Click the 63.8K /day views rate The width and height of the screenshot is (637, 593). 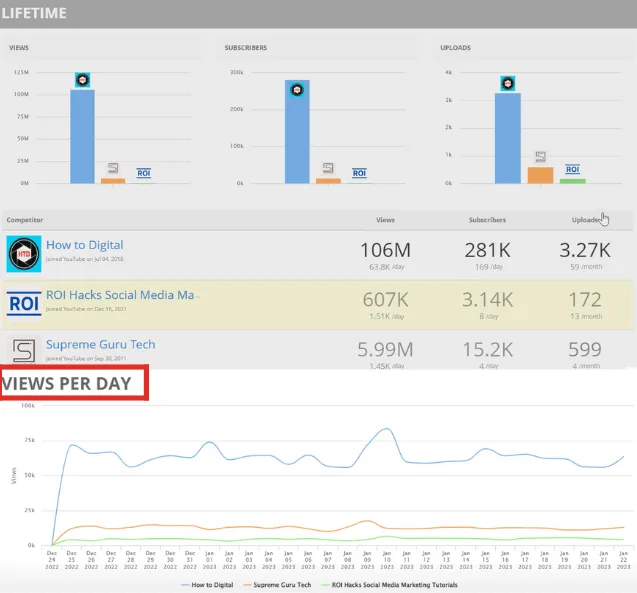tap(387, 267)
